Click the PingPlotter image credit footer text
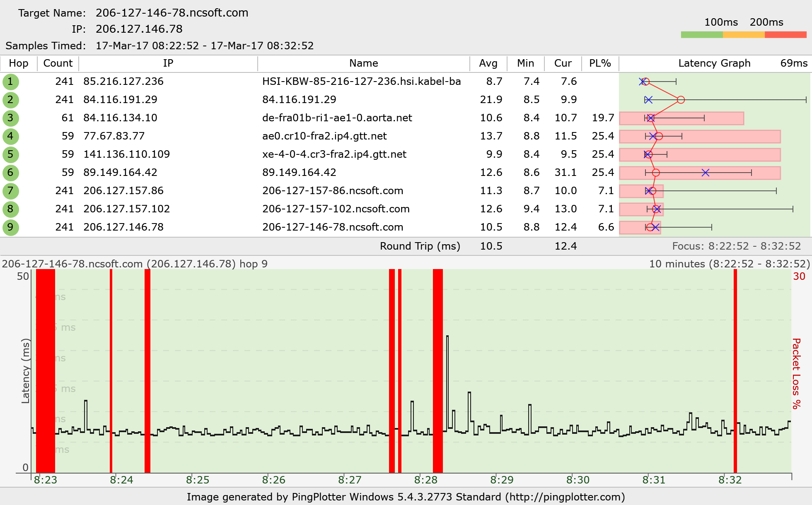The width and height of the screenshot is (812, 505). click(x=406, y=497)
